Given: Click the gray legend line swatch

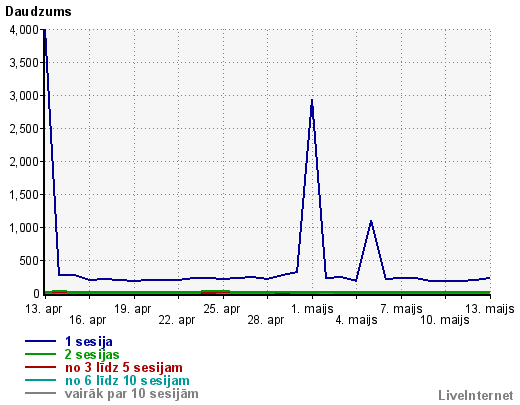Looking at the screenshot, I should (x=40, y=393).
